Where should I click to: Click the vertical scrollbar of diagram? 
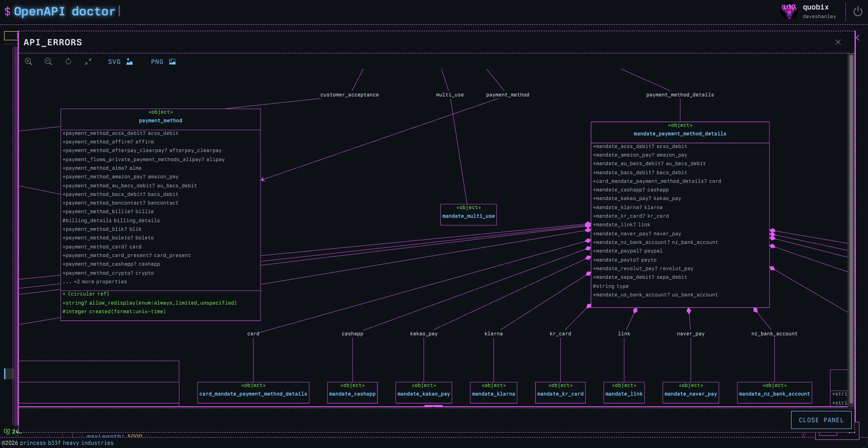pyautogui.click(x=851, y=226)
